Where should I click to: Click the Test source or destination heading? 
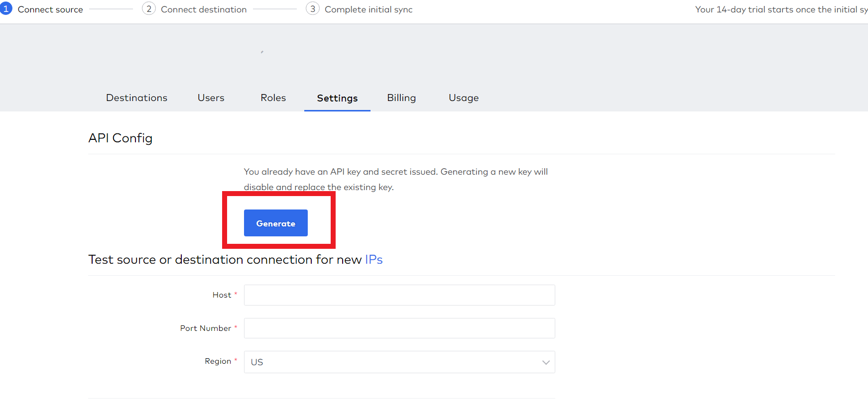[x=225, y=260]
